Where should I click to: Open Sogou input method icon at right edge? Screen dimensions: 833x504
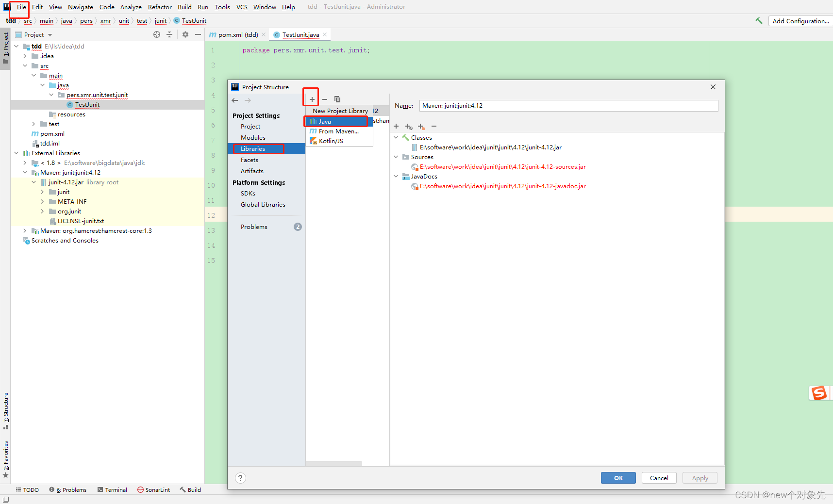coord(819,393)
